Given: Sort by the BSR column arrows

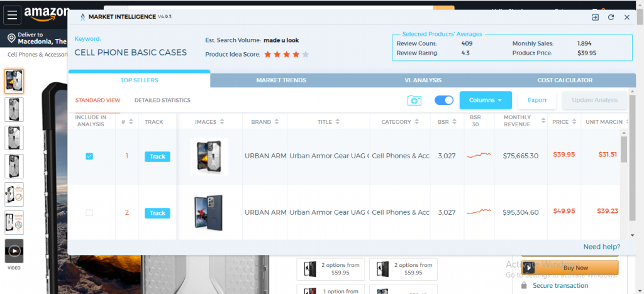Looking at the screenshot, I should [x=455, y=122].
